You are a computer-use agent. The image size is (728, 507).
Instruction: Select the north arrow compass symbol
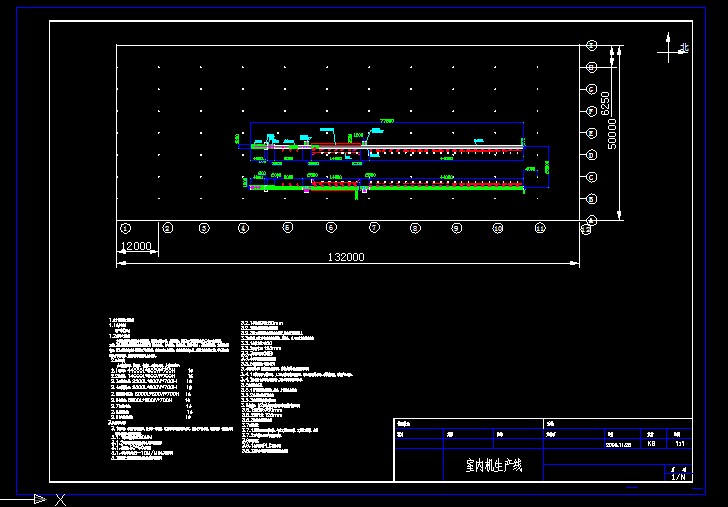pos(672,48)
